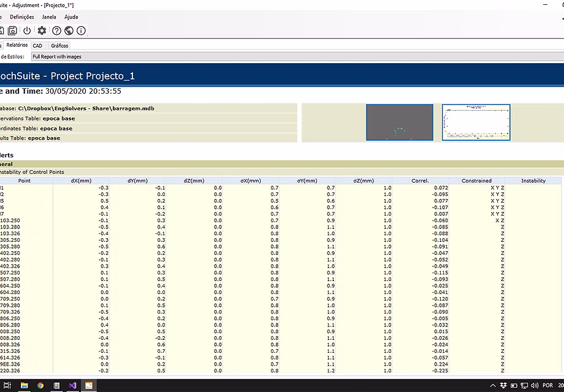Click the save report disk icon

click(12, 30)
